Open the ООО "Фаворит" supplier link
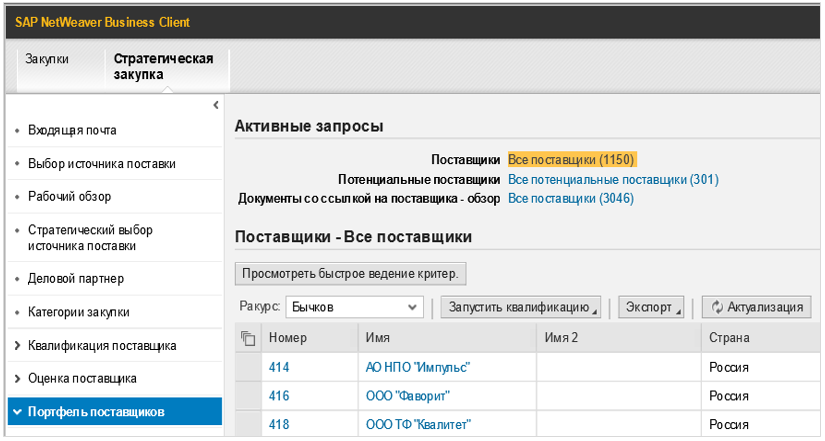 click(408, 396)
